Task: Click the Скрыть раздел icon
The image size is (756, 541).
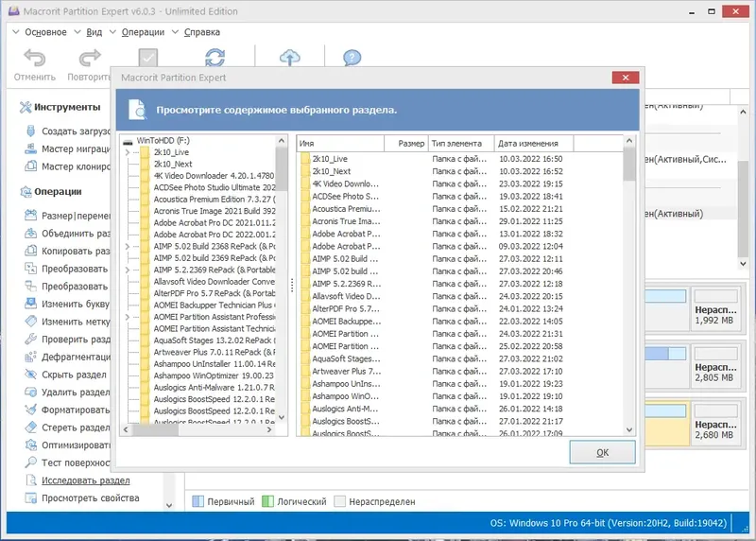Action: point(31,374)
